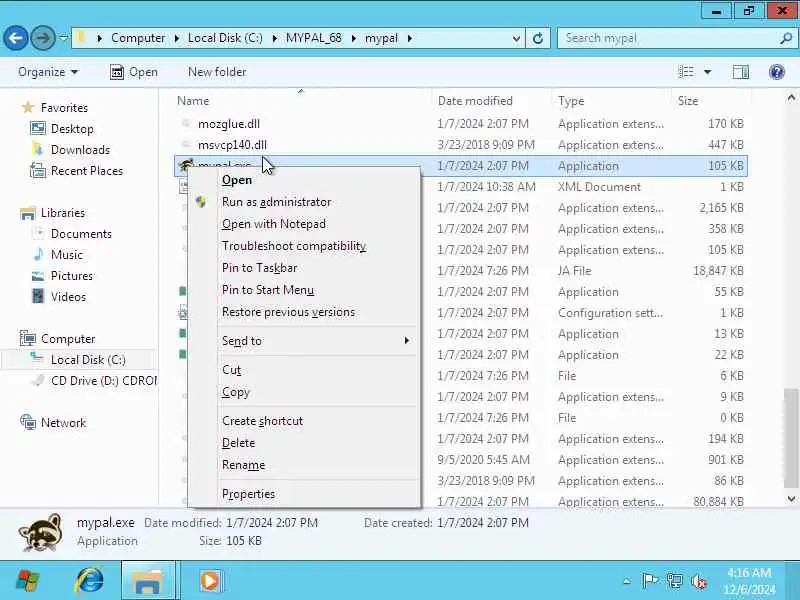Click the Windows Start button
800x600 pixels.
(29, 581)
